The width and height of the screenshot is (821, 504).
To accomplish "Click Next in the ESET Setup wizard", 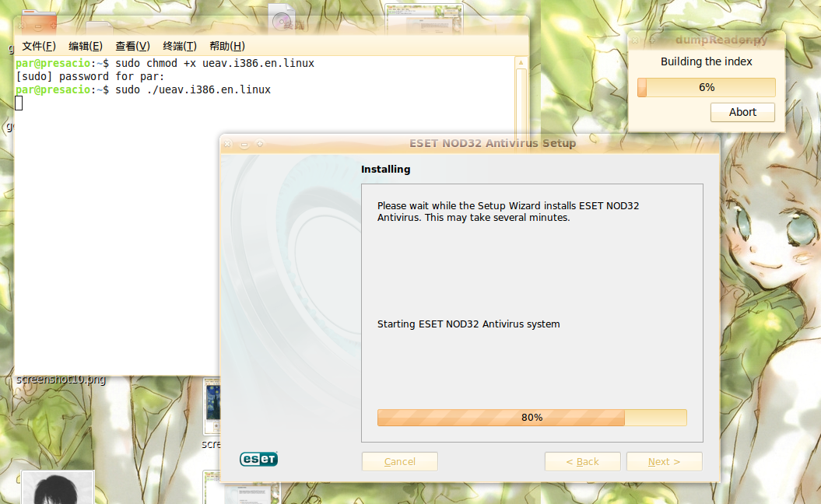I will click(x=664, y=461).
